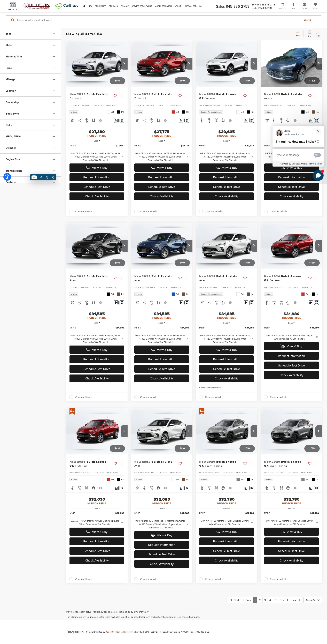The image size is (327, 644).
Task: Click View & Buy on $27,380 Envista
Action: tap(97, 168)
